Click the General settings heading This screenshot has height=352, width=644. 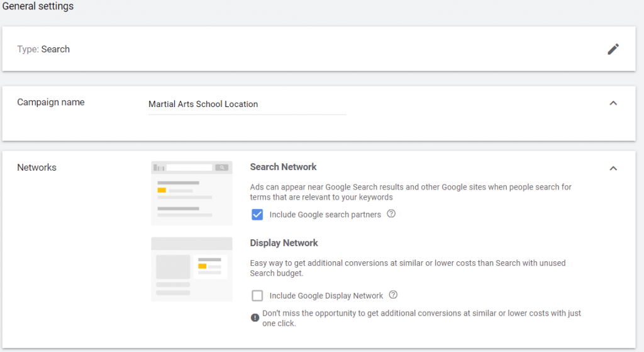pos(38,6)
